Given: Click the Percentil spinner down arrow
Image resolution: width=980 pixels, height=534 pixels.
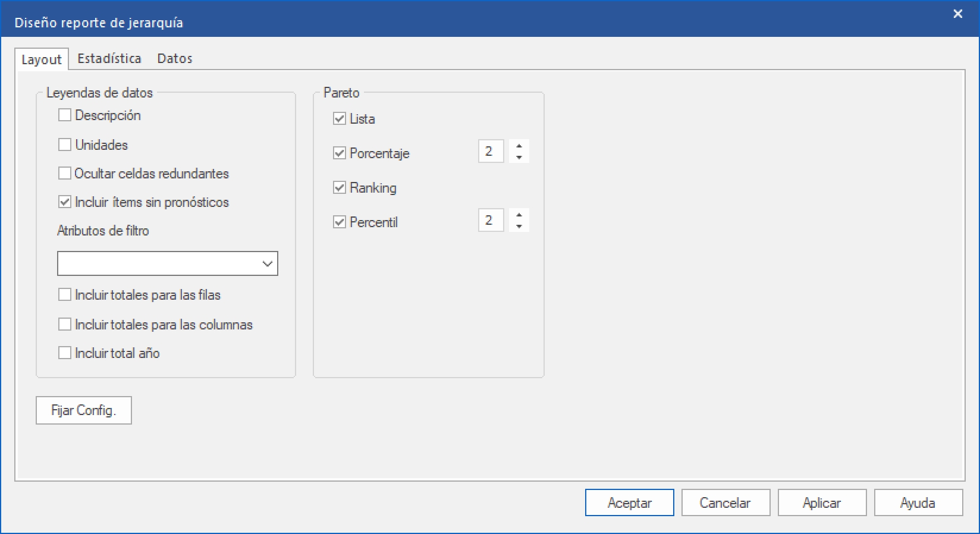Looking at the screenshot, I should [519, 227].
